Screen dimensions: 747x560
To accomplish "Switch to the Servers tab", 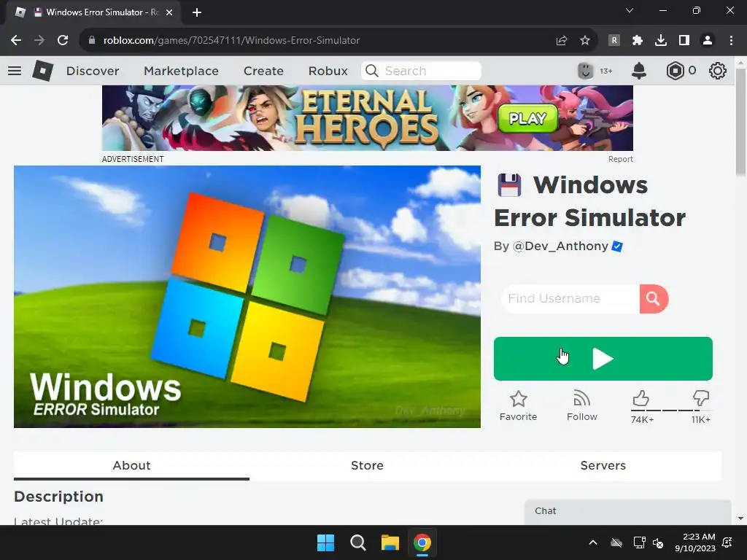I will tap(603, 466).
